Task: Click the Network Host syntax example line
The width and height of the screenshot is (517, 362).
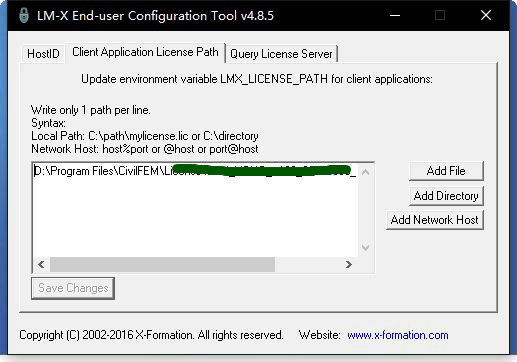Action: (145, 149)
